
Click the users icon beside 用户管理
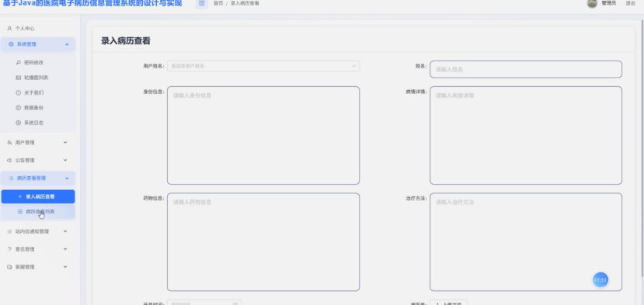click(x=9, y=143)
